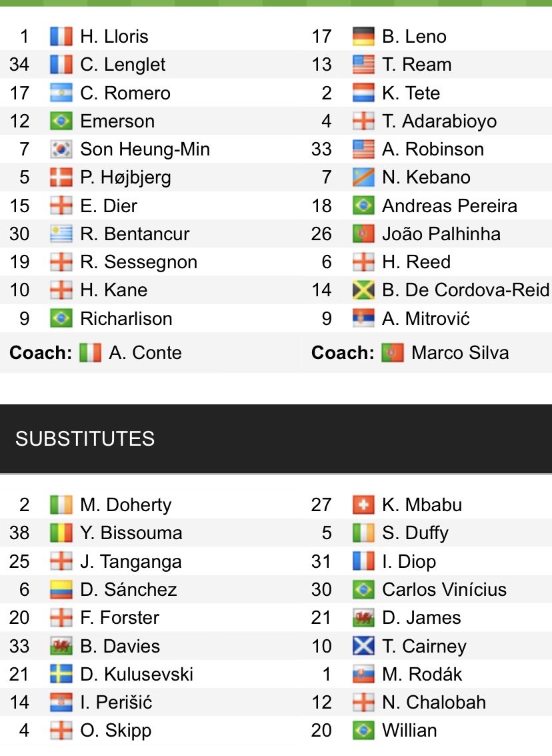Click the Swedish flag beside D. Kulusevski
The height and width of the screenshot is (756, 552).
click(x=61, y=674)
